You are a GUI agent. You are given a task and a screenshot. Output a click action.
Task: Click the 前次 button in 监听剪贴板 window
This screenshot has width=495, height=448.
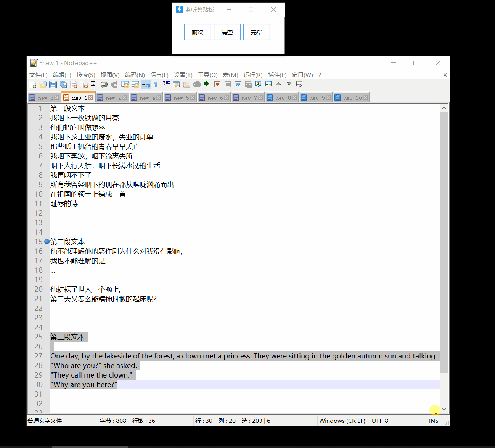[x=198, y=32]
